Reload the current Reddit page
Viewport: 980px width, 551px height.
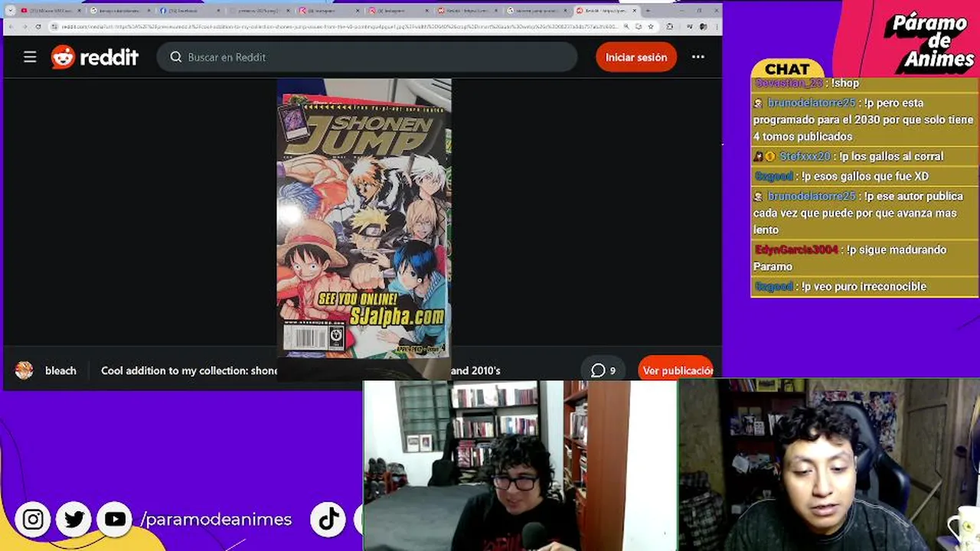[38, 27]
